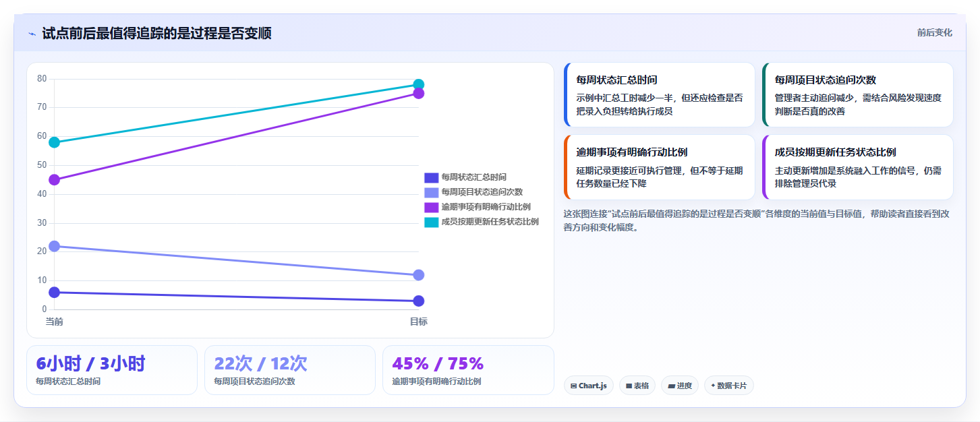This screenshot has width=980, height=422.
Task: Click the light-blue data point at 目标 (12)
Action: [x=418, y=275]
